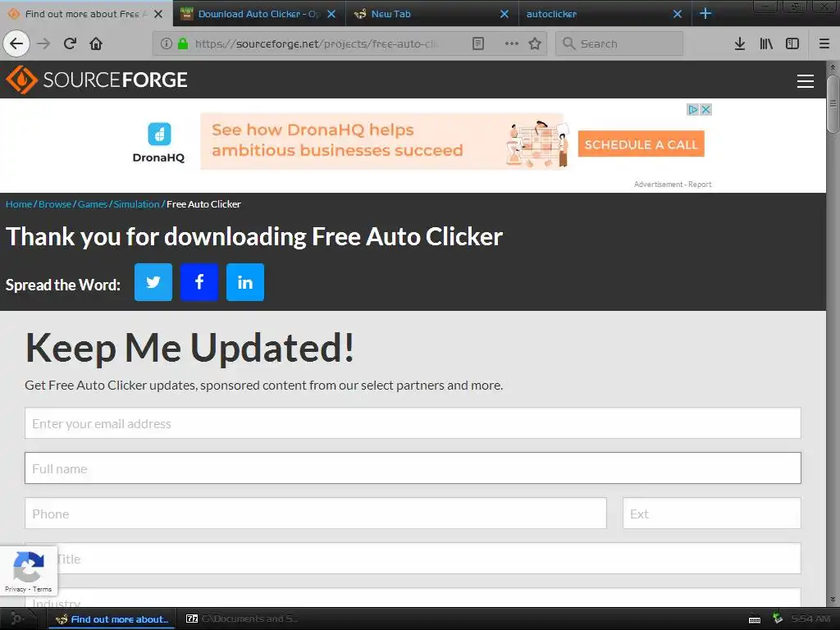Close the Download Auto Clicker tab

331,14
